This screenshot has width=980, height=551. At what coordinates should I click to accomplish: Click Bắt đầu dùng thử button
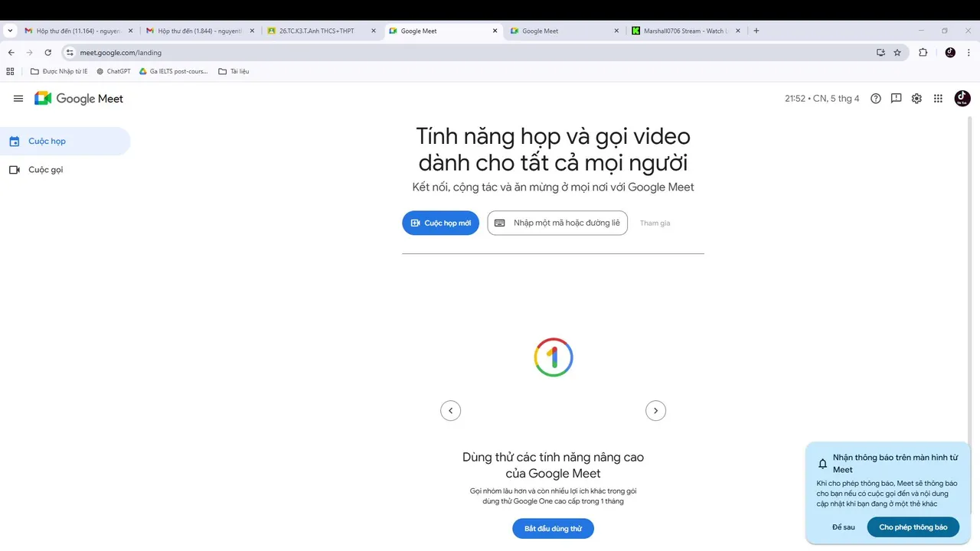tap(553, 529)
